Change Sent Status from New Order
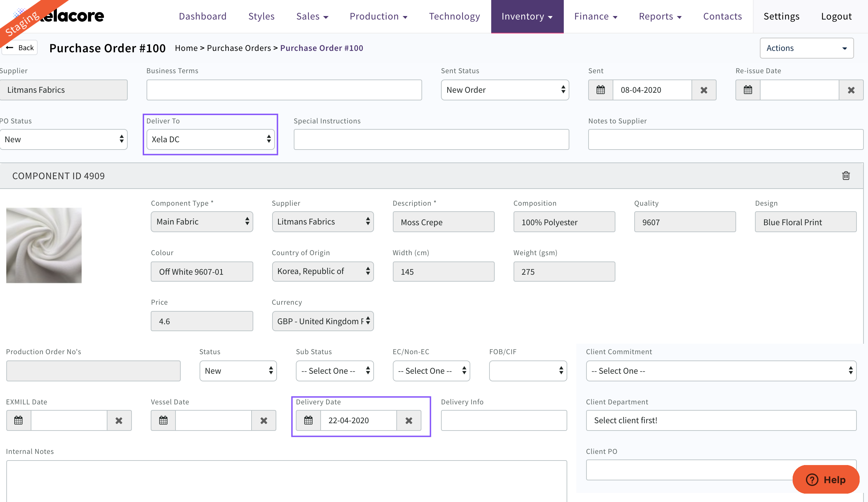This screenshot has width=868, height=502. pos(505,90)
